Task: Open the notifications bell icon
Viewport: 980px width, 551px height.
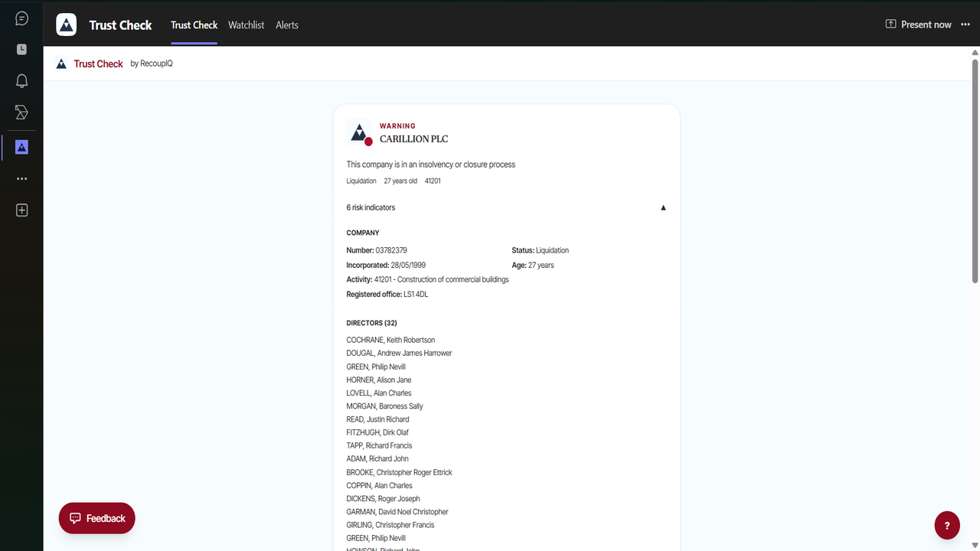Action: tap(21, 81)
